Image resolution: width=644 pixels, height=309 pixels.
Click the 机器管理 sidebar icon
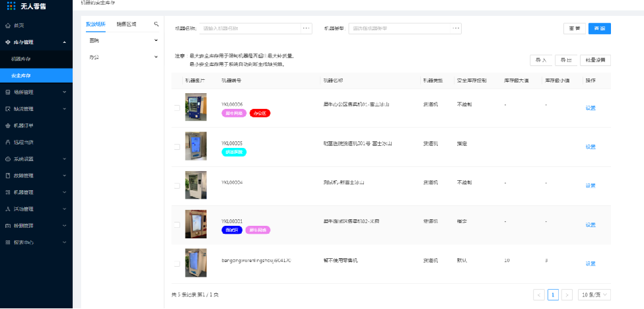[x=8, y=192]
